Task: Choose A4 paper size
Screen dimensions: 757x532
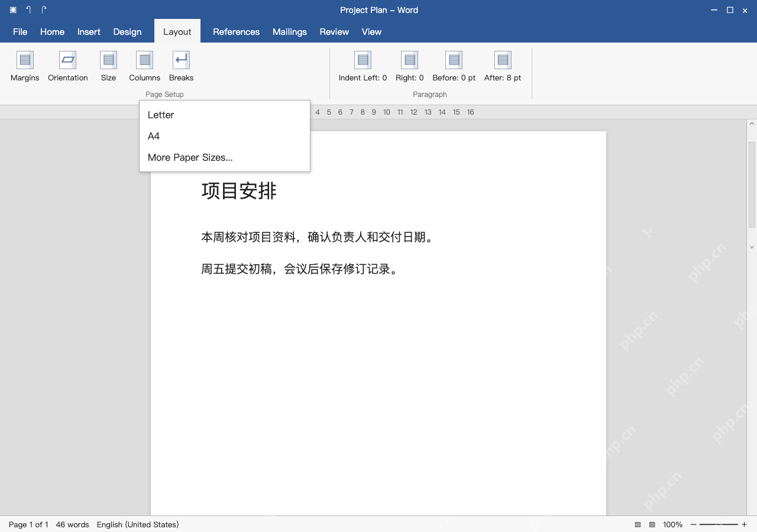Action: (x=225, y=136)
